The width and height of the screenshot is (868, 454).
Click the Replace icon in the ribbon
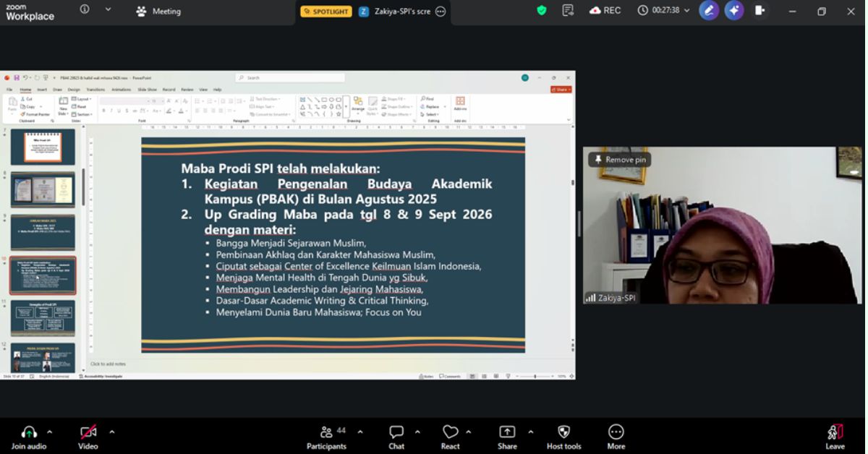[431, 106]
